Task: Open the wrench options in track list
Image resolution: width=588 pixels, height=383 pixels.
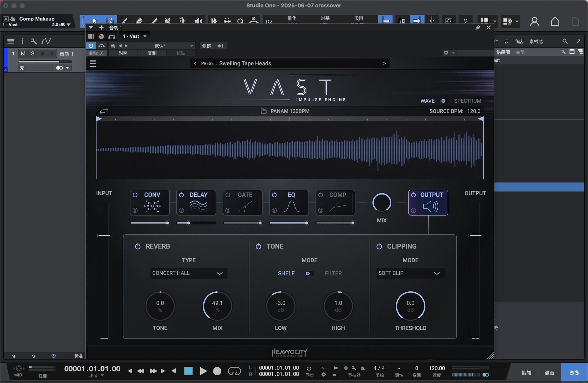Action: coord(34,41)
